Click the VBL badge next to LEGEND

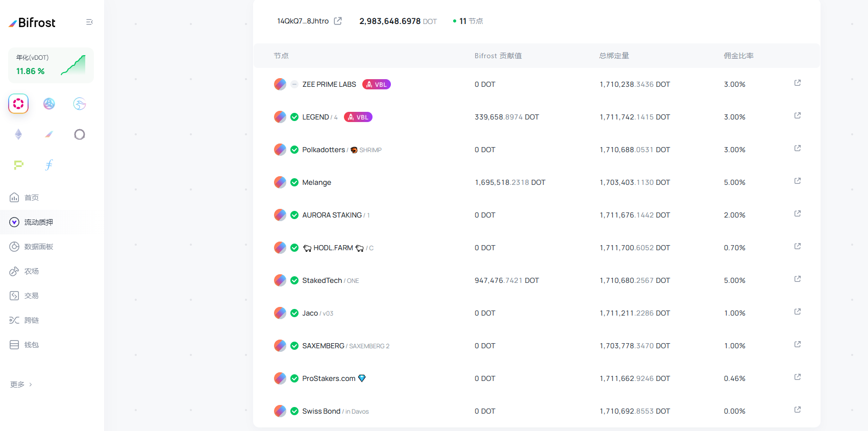(358, 117)
